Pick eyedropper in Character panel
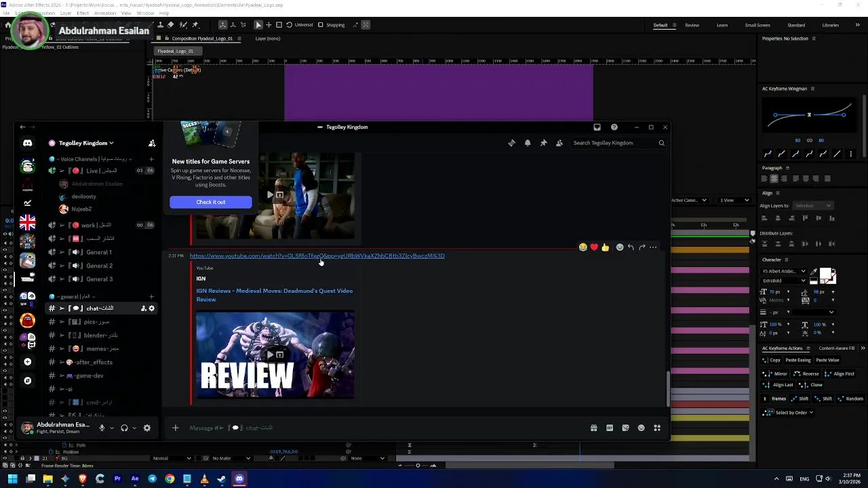 tap(814, 272)
